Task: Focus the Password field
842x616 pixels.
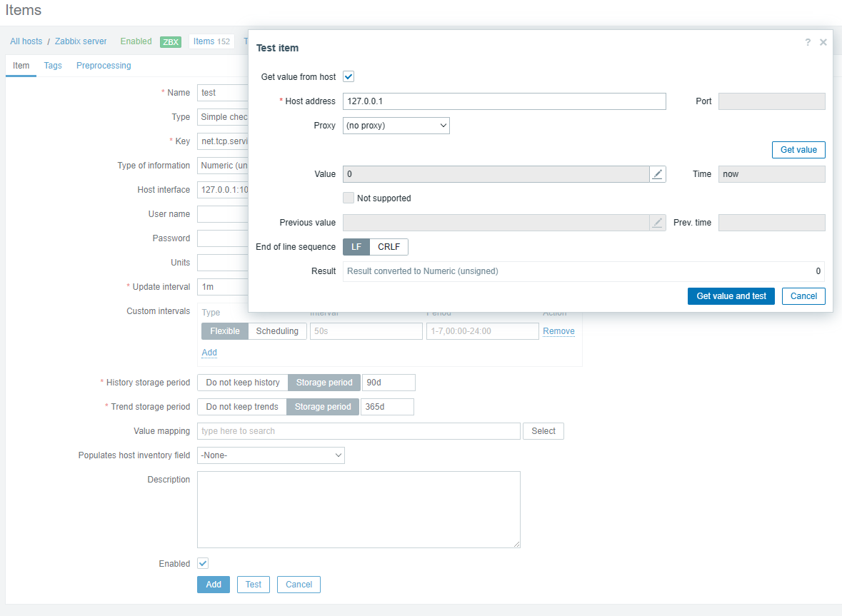Action: coord(223,238)
